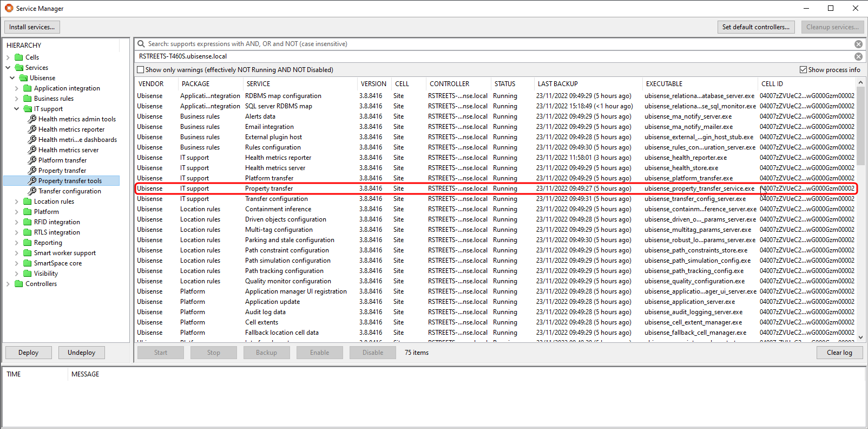Click the Undeploy button
The width and height of the screenshot is (868, 429).
(82, 353)
